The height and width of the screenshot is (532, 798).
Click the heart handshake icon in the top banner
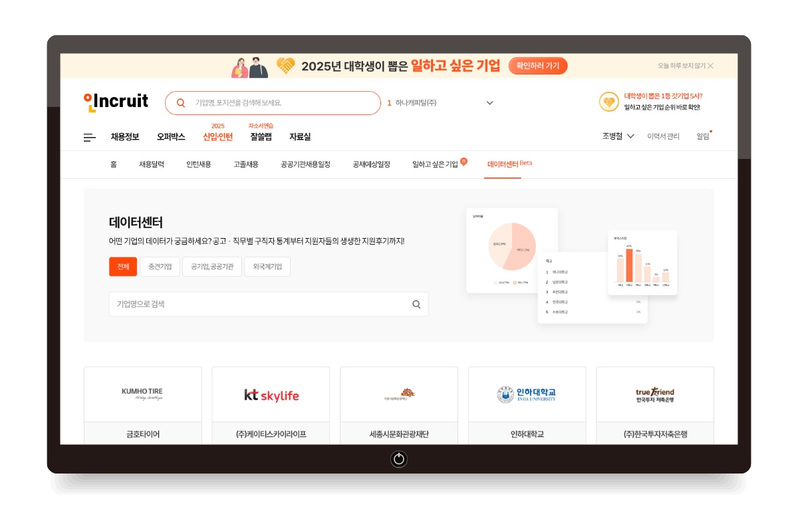286,66
